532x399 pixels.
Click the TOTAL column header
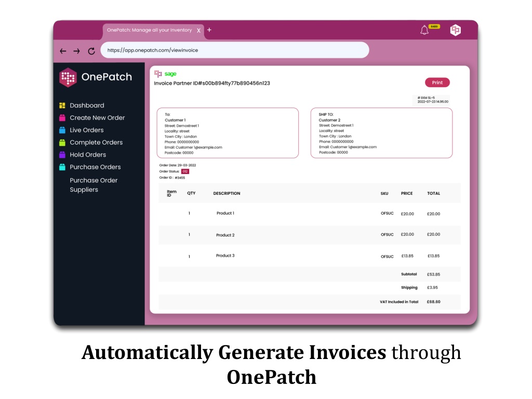point(434,193)
